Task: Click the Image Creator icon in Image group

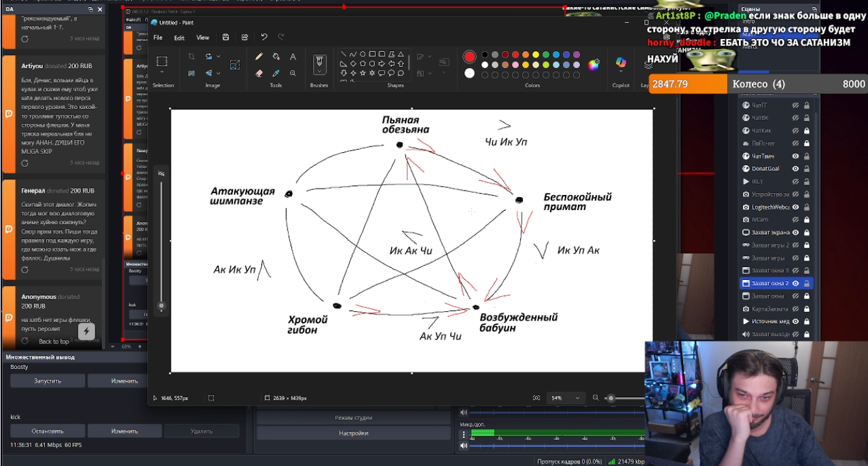Action: click(235, 65)
